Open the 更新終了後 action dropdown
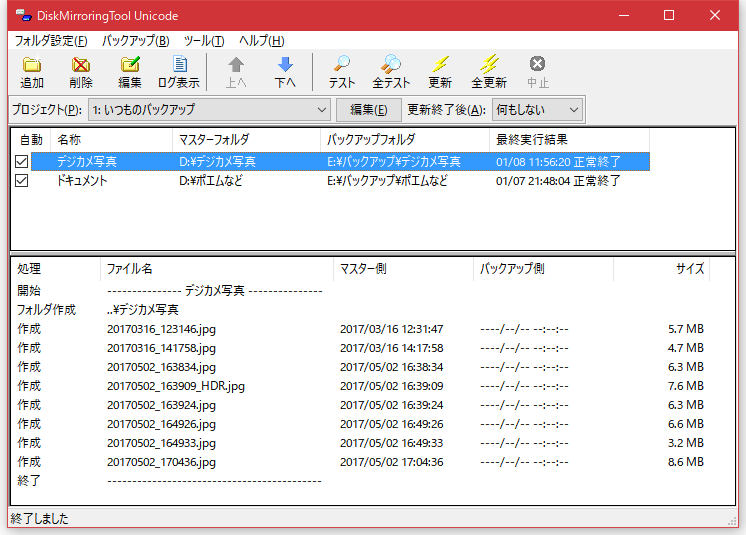 pyautogui.click(x=573, y=109)
